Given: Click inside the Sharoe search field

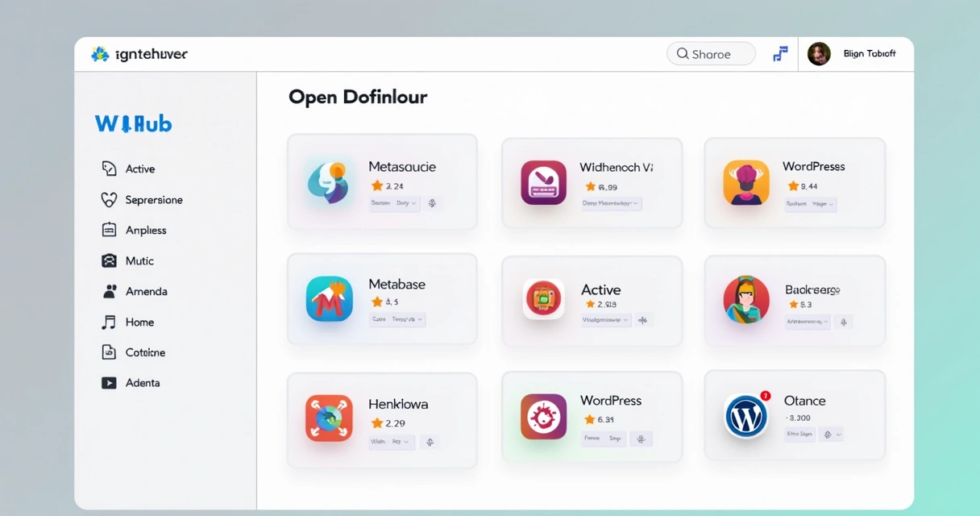Looking at the screenshot, I should pyautogui.click(x=711, y=53).
